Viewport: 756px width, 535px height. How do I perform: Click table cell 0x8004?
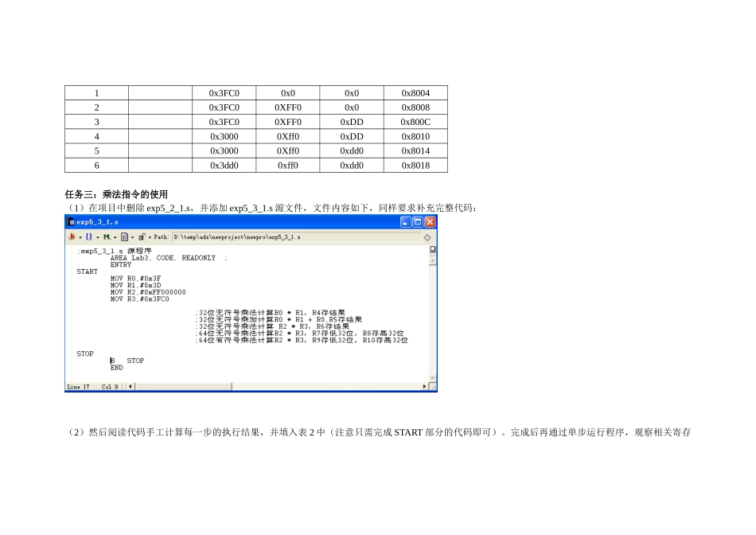(x=415, y=93)
